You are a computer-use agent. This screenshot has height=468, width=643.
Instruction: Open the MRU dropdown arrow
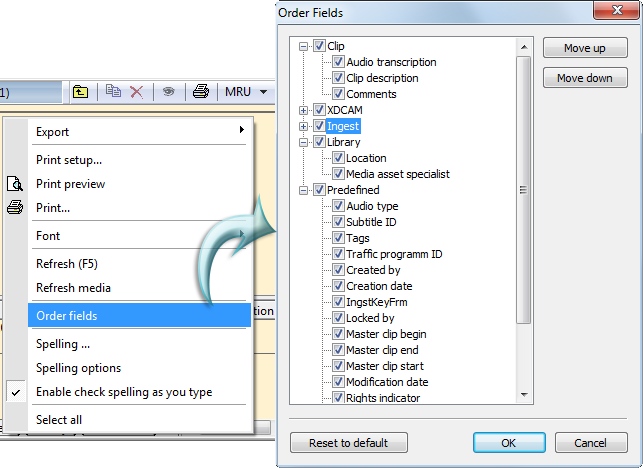point(264,92)
